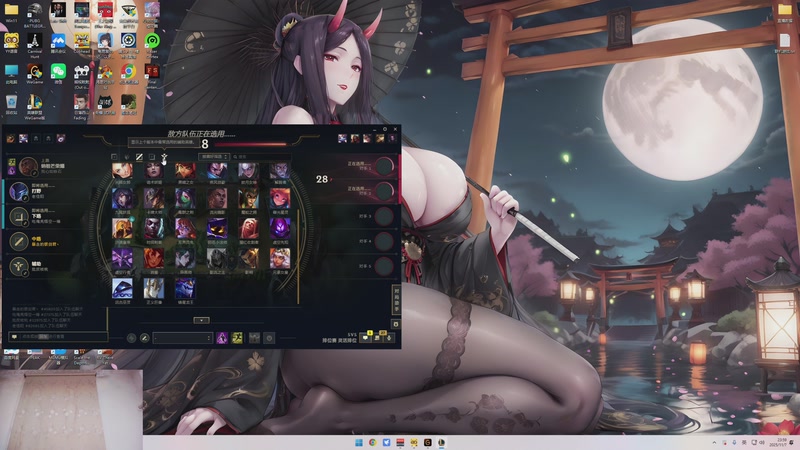Open the ward skin picker
This screenshot has width=800, height=450.
click(x=254, y=338)
